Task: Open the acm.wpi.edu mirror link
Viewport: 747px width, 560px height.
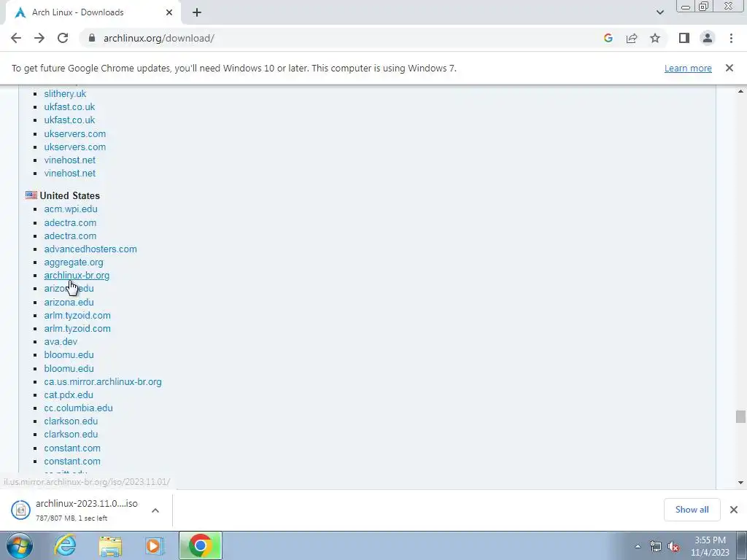Action: pyautogui.click(x=71, y=209)
